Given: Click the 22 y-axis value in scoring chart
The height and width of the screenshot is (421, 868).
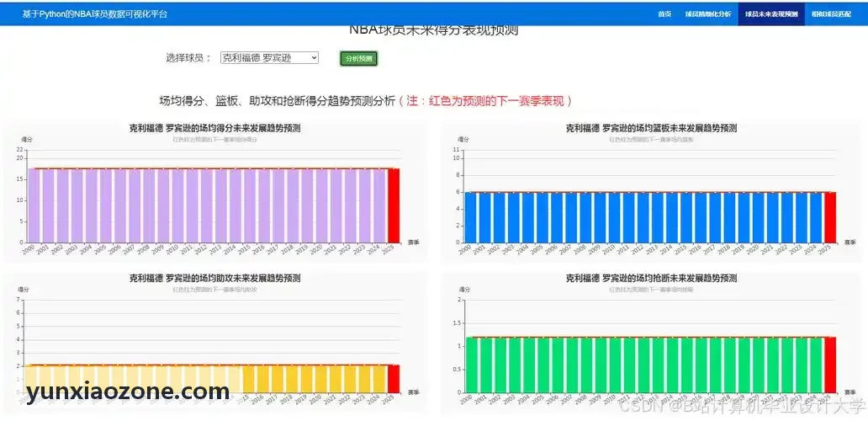Looking at the screenshot, I should [20, 150].
